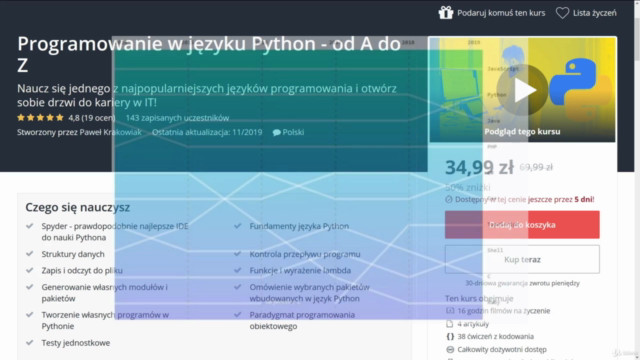Click the icon beside Całkowity dożywotni dostęp
640x360 pixels.
point(450,349)
